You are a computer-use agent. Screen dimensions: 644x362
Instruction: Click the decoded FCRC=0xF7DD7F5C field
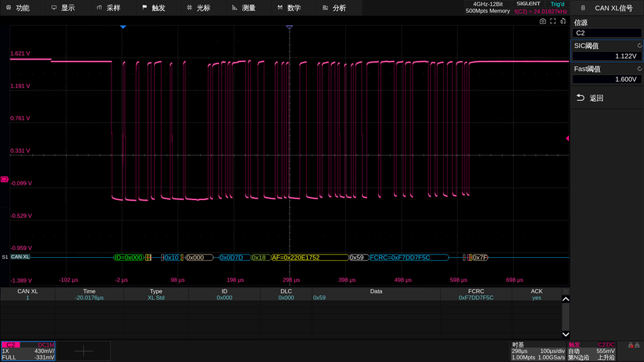coord(409,257)
